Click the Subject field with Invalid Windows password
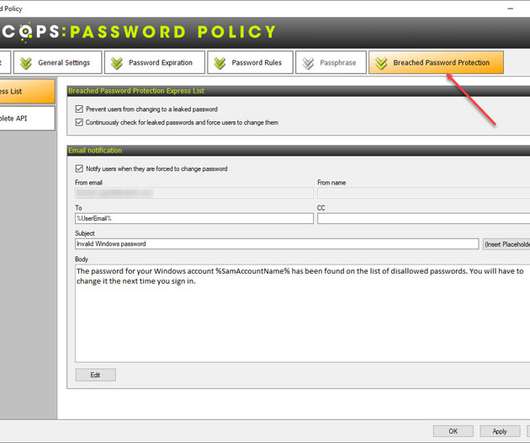Image resolution: width=530 pixels, height=443 pixels. [277, 244]
